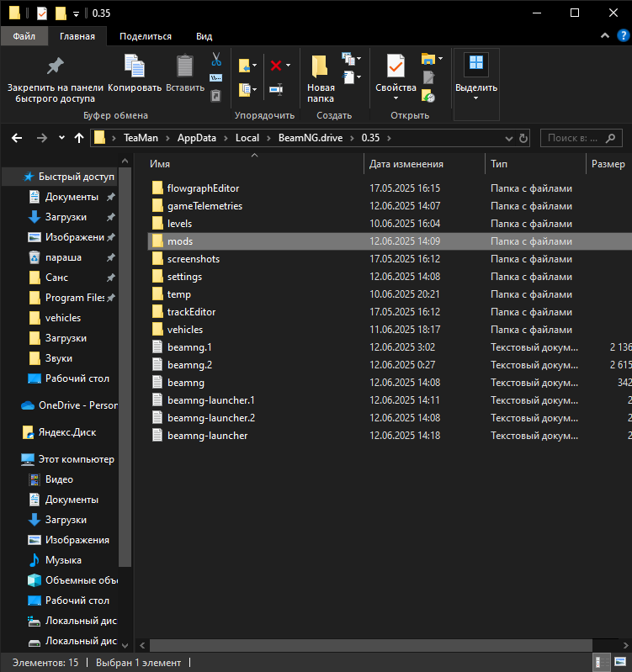The height and width of the screenshot is (672, 632).
Task: Click the Rename icon in ribbon
Action: [276, 89]
